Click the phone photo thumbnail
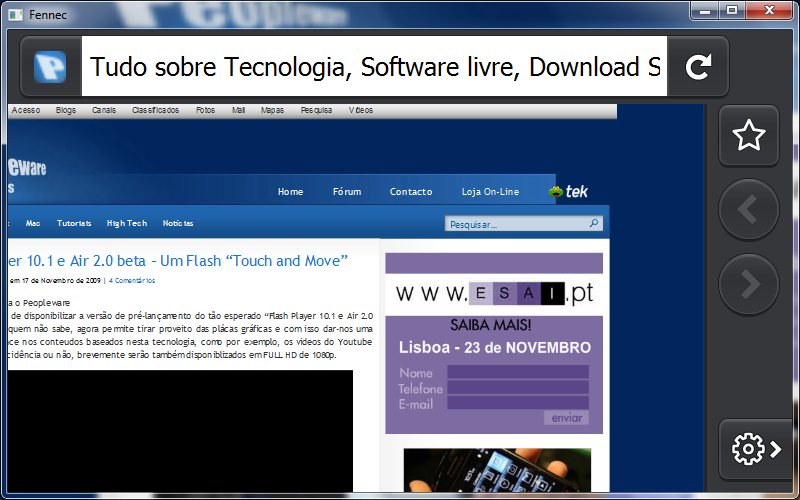 point(497,470)
